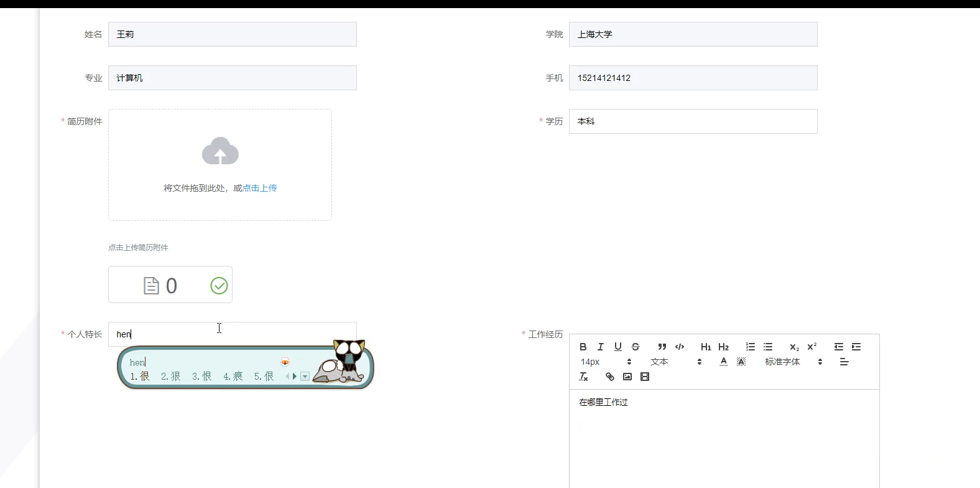This screenshot has width=980, height=488.
Task: Click the small orange IME search icon
Action: tap(285, 362)
